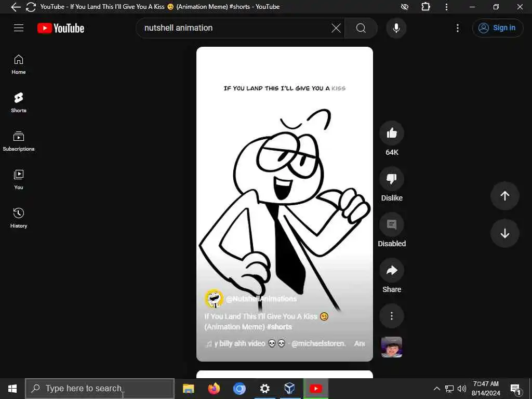The height and width of the screenshot is (399, 532).
Task: Open Shorts in sidebar
Action: click(19, 103)
